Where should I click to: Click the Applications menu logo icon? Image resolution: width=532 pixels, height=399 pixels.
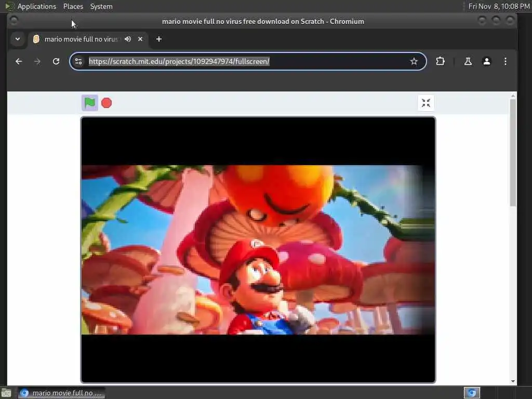point(9,6)
